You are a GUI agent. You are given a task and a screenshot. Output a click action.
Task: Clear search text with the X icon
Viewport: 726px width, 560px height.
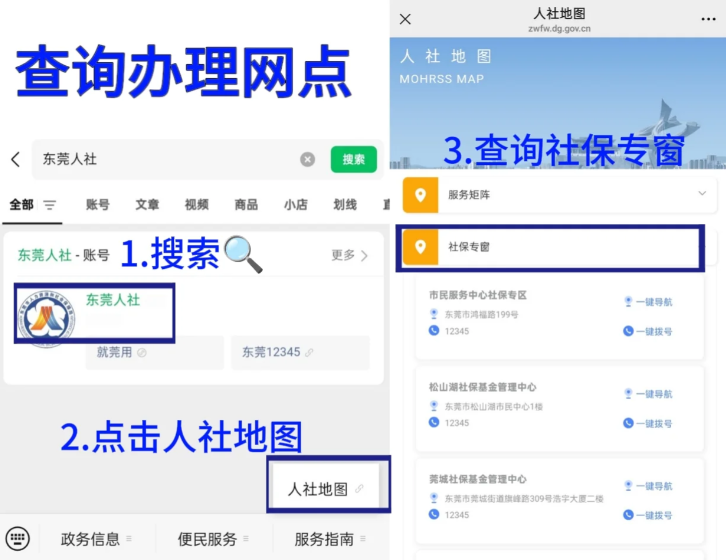pos(308,159)
